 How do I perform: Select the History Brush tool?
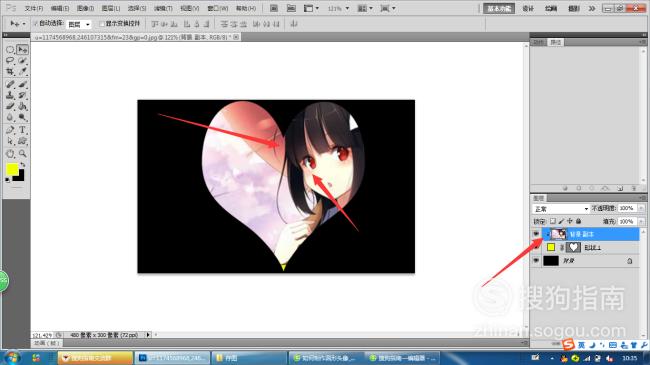pos(22,95)
